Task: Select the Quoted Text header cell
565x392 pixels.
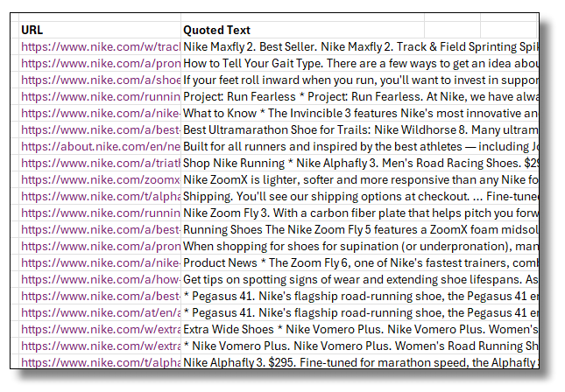Action: click(x=359, y=30)
